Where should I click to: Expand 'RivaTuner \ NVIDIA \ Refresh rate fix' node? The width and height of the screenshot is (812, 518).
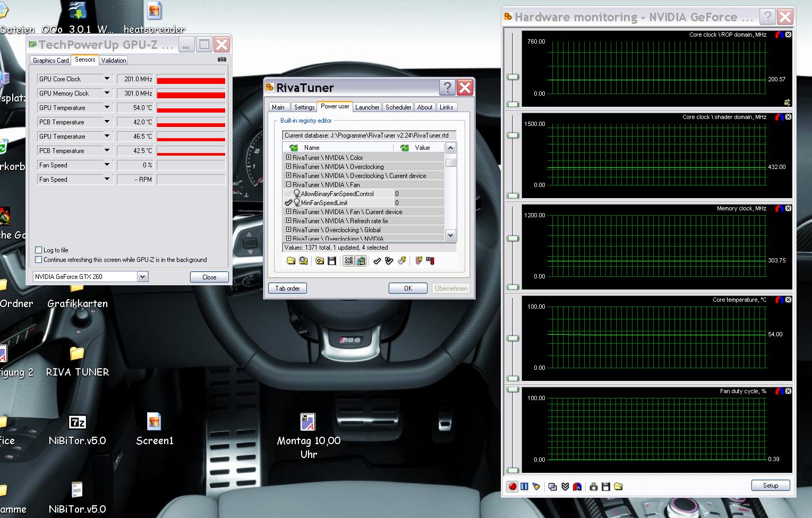(289, 220)
